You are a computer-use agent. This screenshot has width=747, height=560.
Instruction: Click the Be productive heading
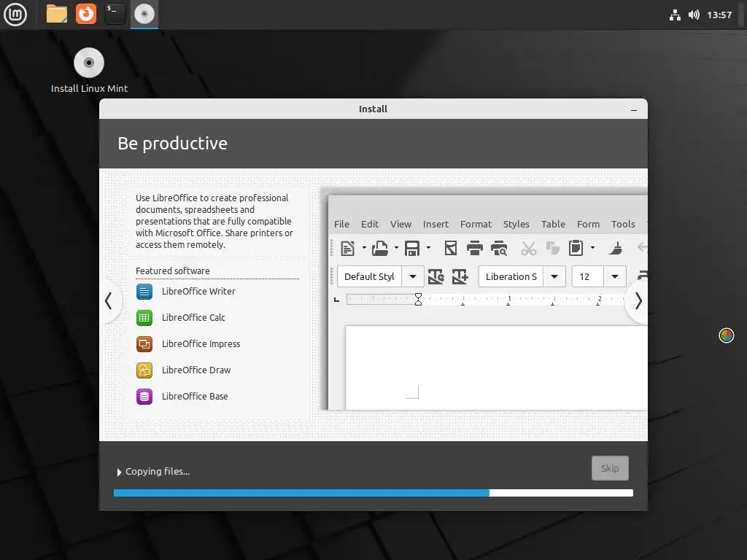172,144
